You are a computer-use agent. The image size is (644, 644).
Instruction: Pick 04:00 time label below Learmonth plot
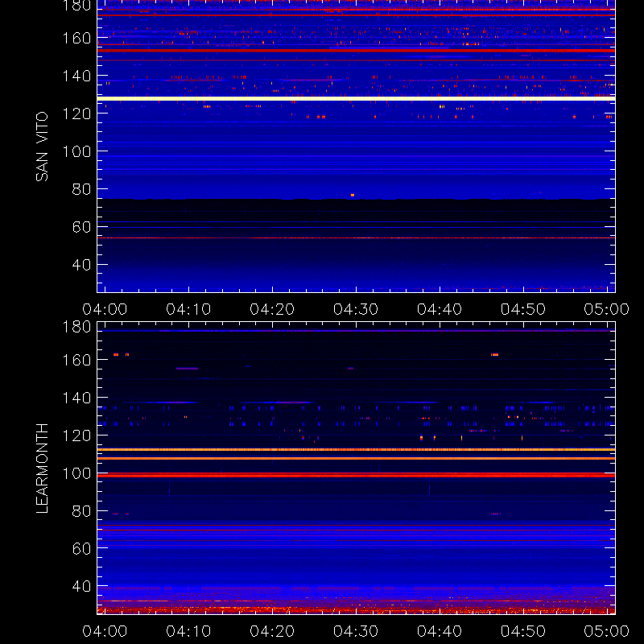(105, 631)
